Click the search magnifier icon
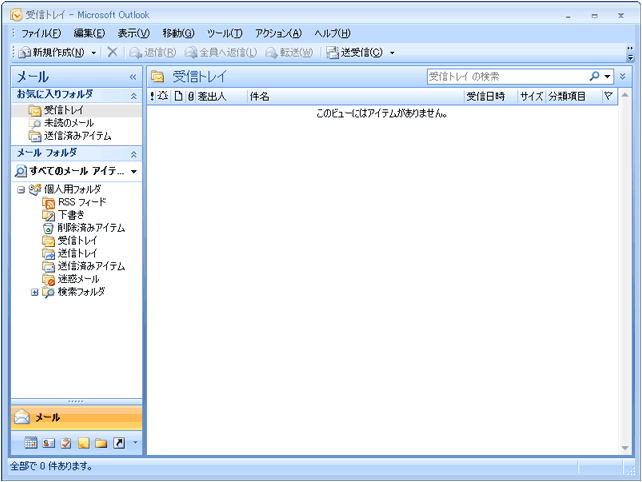The image size is (642, 482). click(x=595, y=76)
